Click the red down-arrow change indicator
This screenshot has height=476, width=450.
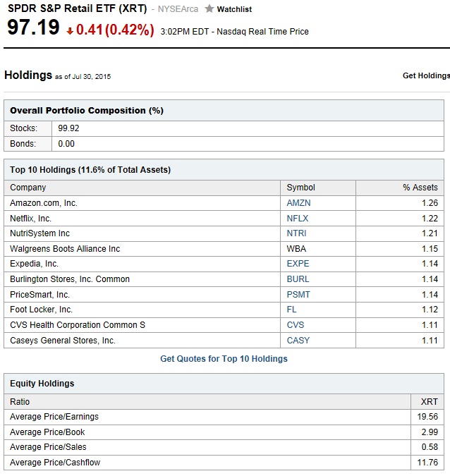[70, 31]
